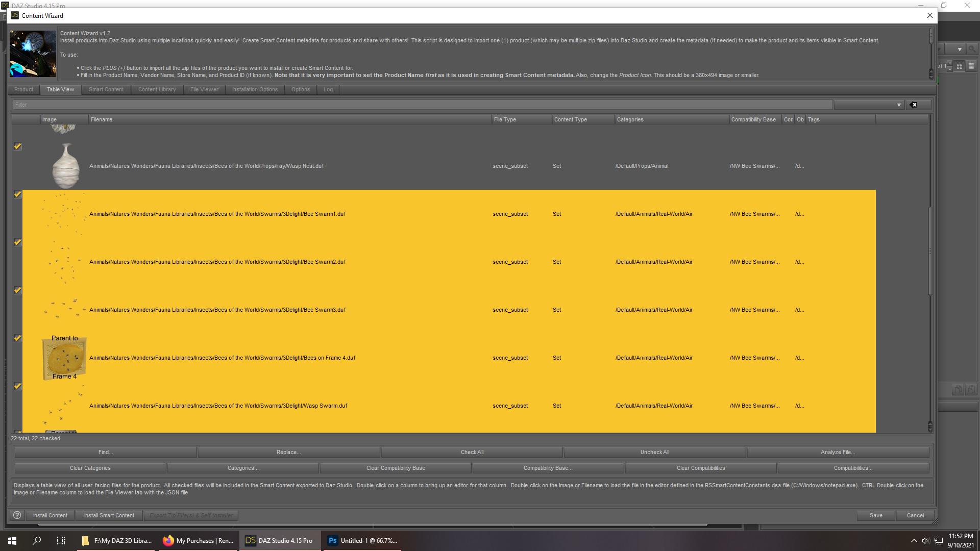Click into the Filter text field
This screenshot has height=551, width=980.
point(408,105)
